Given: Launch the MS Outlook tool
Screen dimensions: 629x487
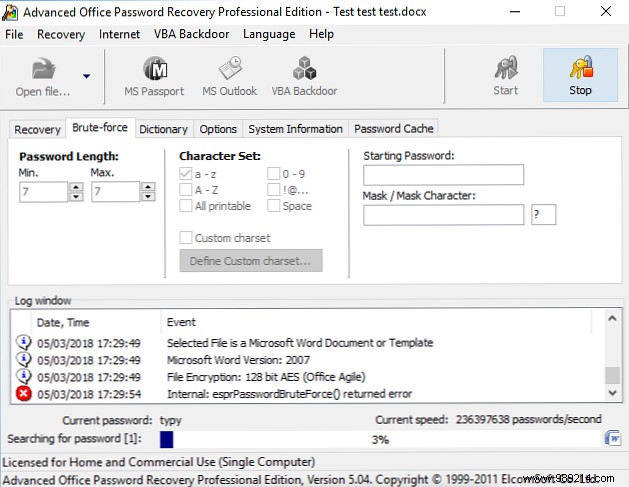Looking at the screenshot, I should pos(229,77).
